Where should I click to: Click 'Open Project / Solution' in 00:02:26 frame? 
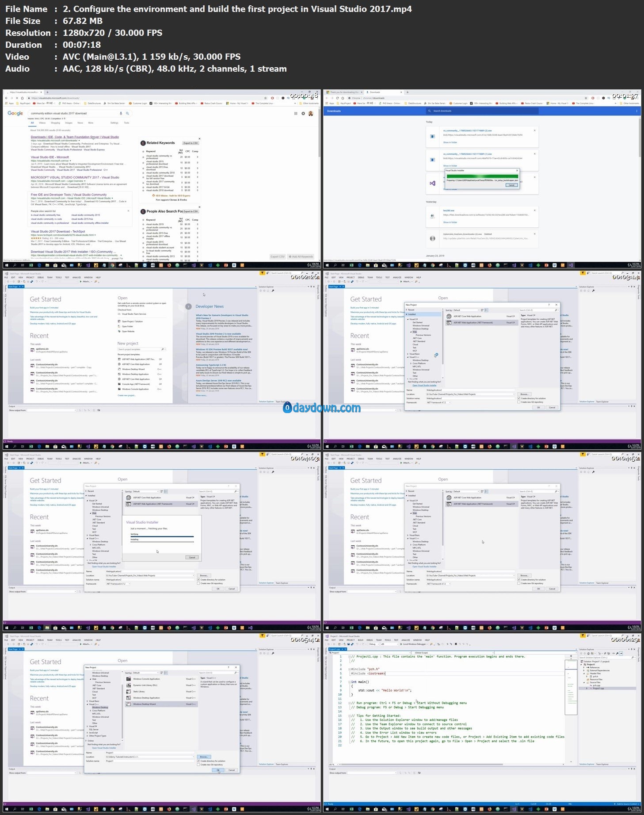pyautogui.click(x=130, y=321)
